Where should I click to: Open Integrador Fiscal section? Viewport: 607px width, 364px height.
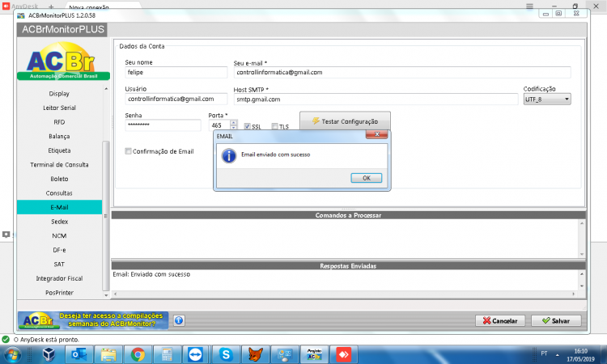coord(59,278)
